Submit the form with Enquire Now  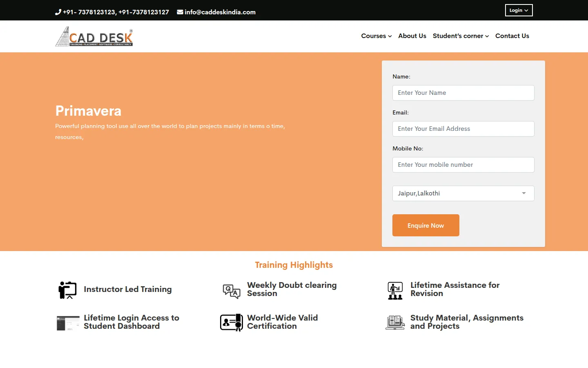pos(426,225)
